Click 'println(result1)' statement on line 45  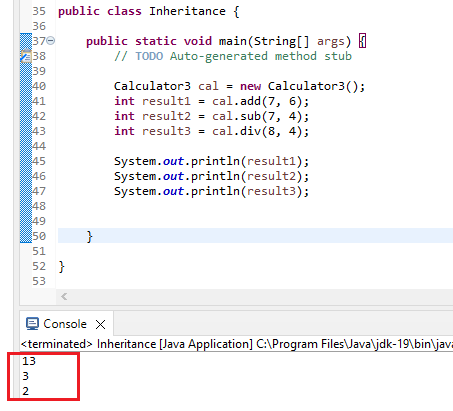point(211,161)
